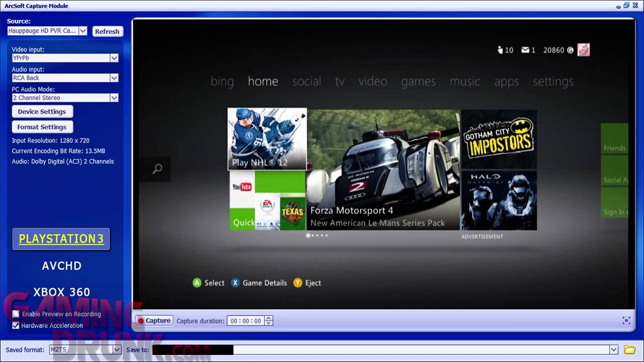This screenshot has width=644, height=362.
Task: Expand the Source device dropdown
Action: click(x=83, y=31)
